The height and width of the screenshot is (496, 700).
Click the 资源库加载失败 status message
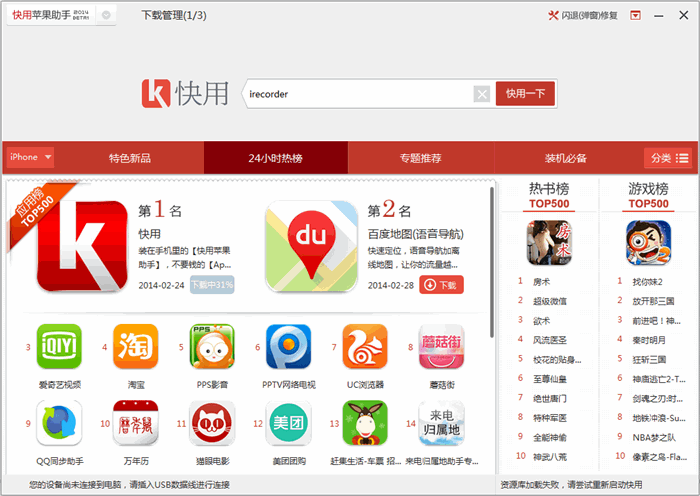[x=571, y=484]
